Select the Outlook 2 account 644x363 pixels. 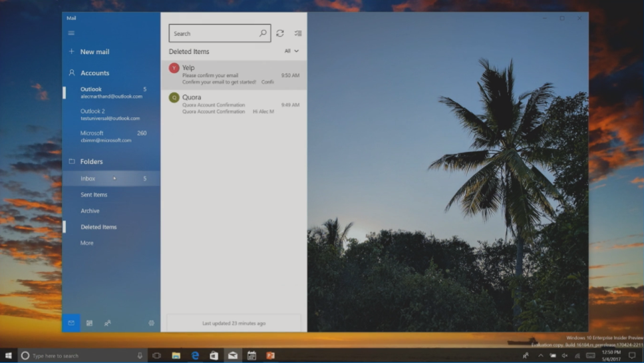tap(111, 115)
